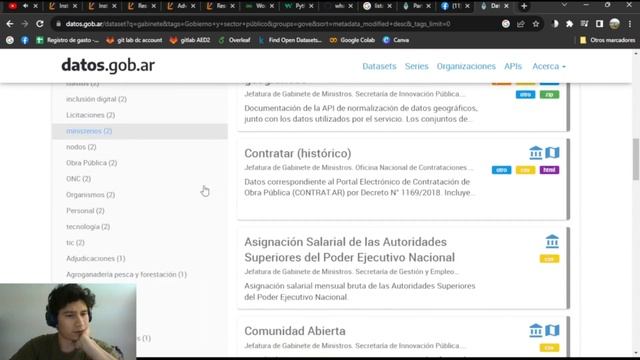Open the Registro de gasto bookmark
The height and width of the screenshot is (360, 640).
pyautogui.click(x=68, y=40)
